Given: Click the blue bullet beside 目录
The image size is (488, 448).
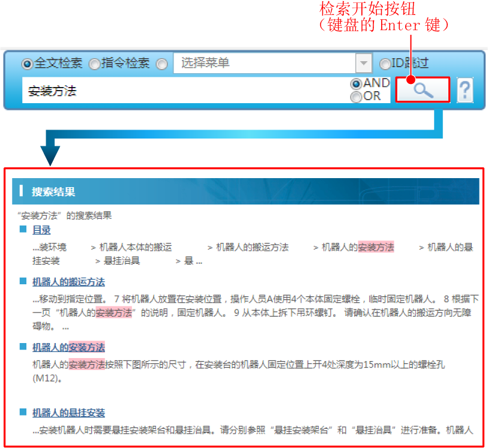Looking at the screenshot, I should point(23,229).
